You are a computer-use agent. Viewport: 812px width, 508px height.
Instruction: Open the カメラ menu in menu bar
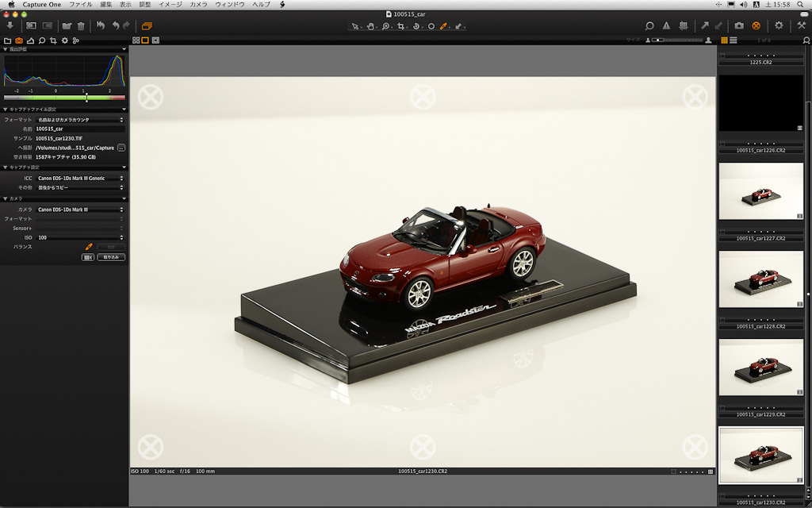(x=198, y=5)
